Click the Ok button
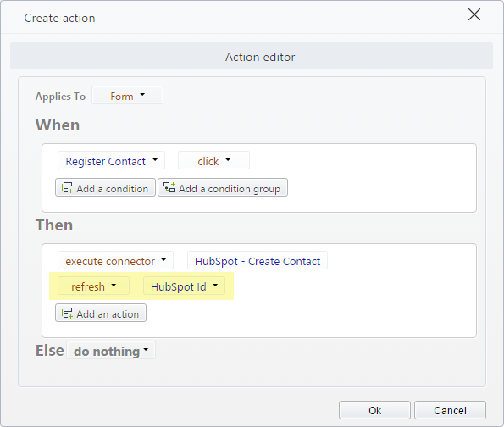The image size is (504, 427). pos(374,410)
